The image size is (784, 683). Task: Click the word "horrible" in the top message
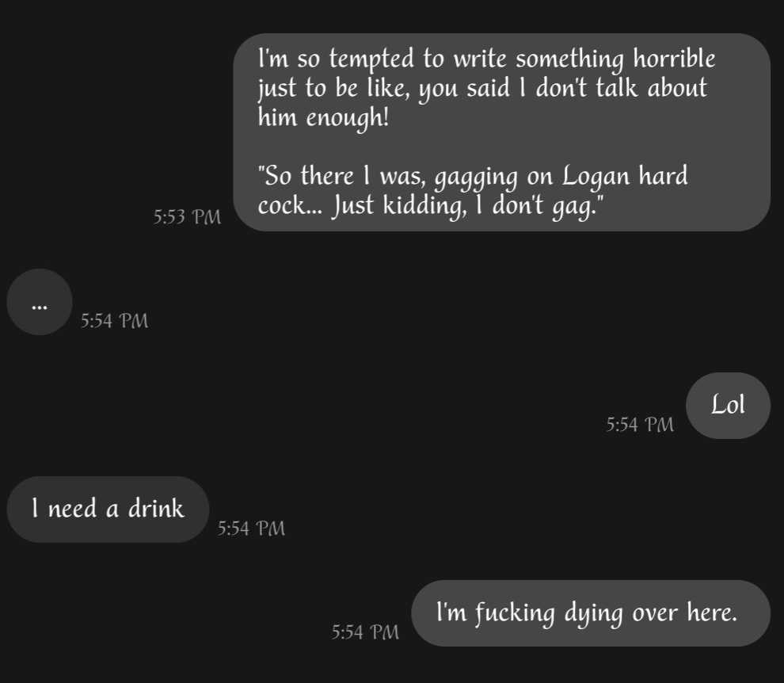click(x=674, y=58)
